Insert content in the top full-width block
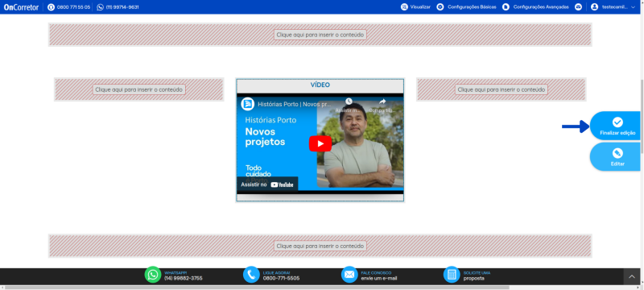 click(x=320, y=35)
